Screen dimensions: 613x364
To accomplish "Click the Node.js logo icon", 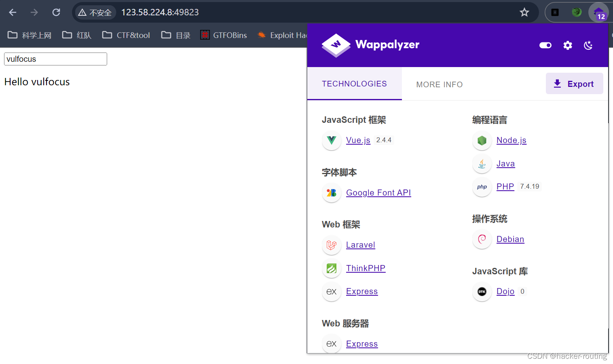I will point(482,140).
